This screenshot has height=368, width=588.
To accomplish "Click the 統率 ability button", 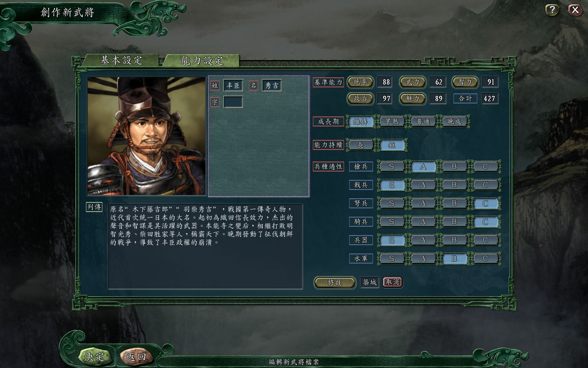I will [360, 82].
